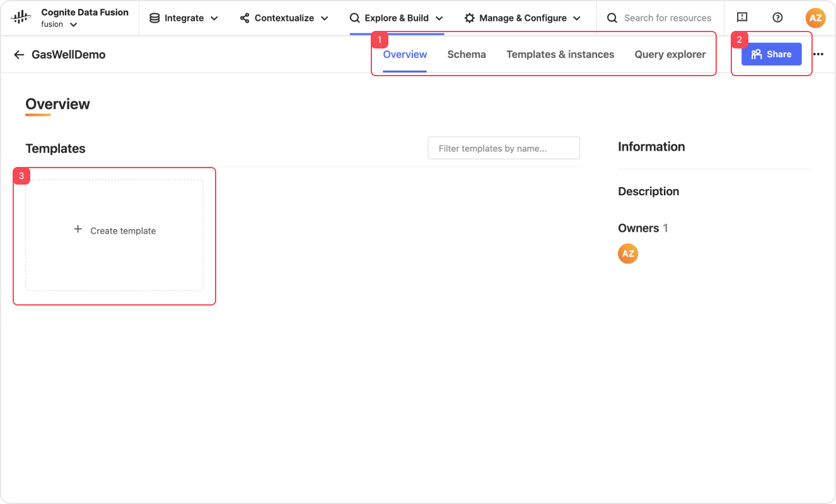Open the feedback icon in top bar
Image resolution: width=836 pixels, height=504 pixels.
[742, 18]
